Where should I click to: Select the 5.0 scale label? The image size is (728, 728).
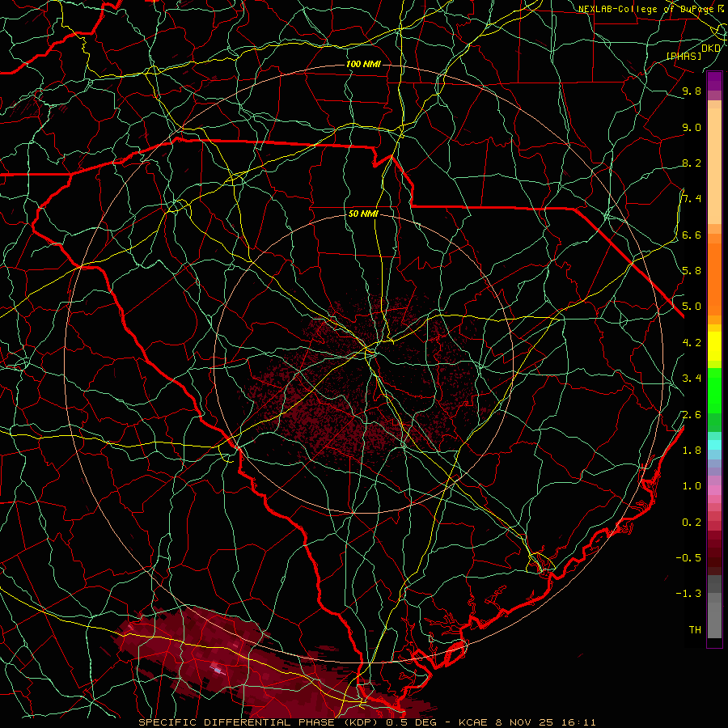coord(692,307)
